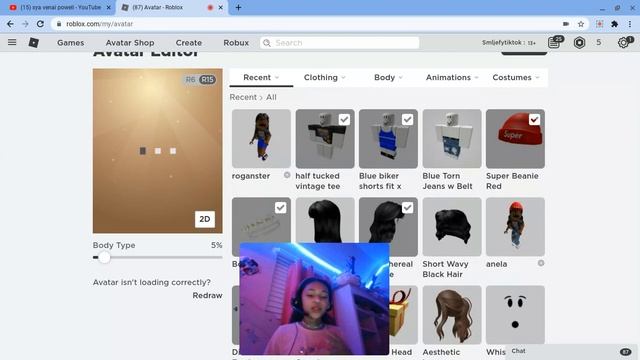
Task: Click the Recent breadcrumb link
Action: click(243, 97)
